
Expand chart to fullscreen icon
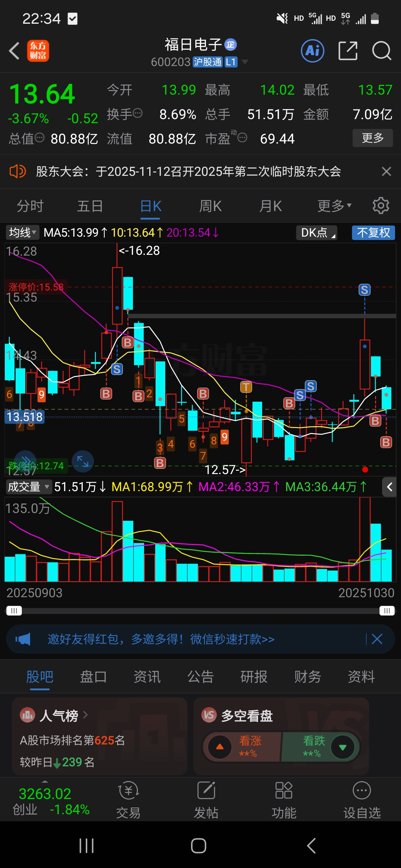click(x=82, y=461)
